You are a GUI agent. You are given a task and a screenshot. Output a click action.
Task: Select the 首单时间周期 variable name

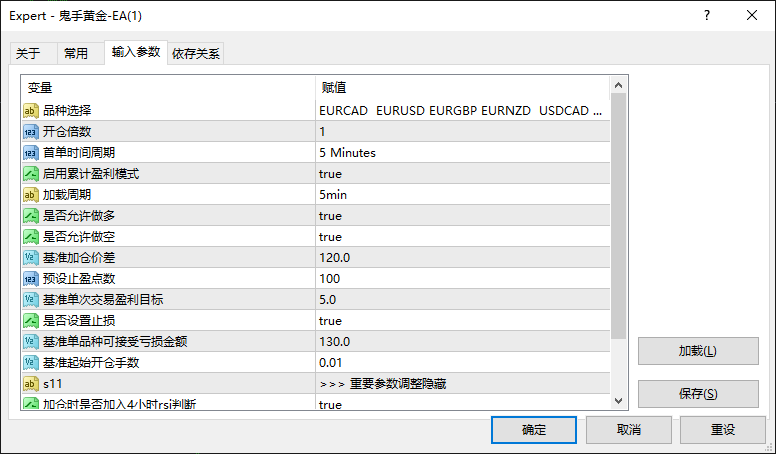point(79,152)
